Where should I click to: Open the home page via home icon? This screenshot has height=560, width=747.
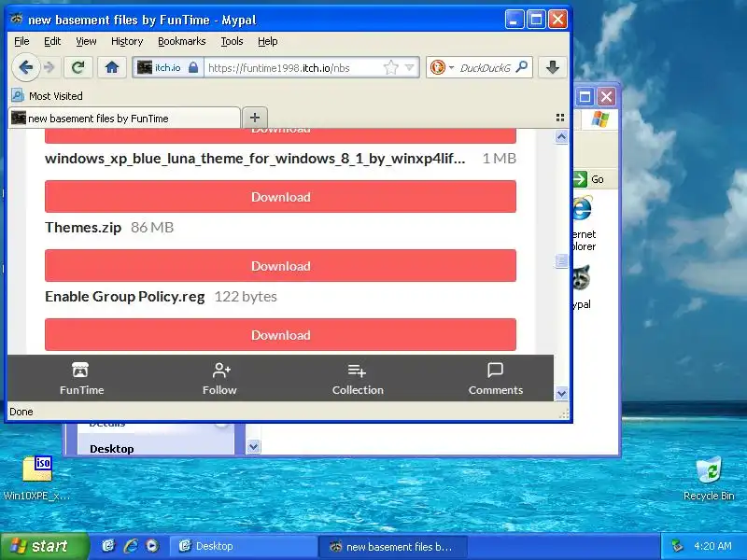tap(112, 67)
